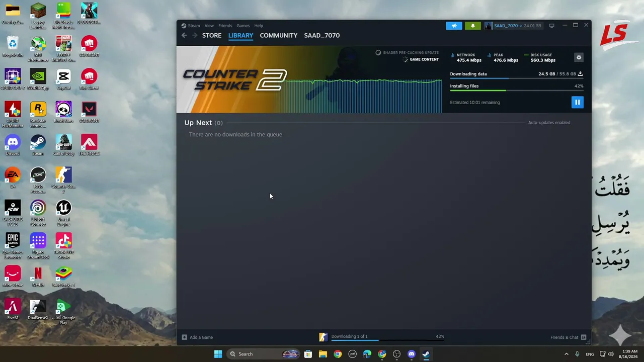The image size is (644, 362).
Task: Open the COMMUNITY tab
Action: (279, 35)
